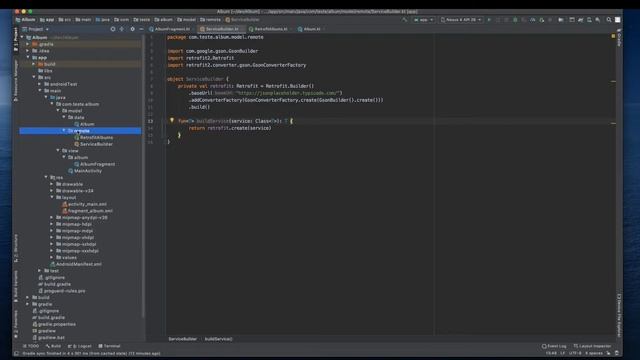Click the remote breadcrumb in navigation bar
This screenshot has height=360, width=640.
pyautogui.click(x=210, y=20)
